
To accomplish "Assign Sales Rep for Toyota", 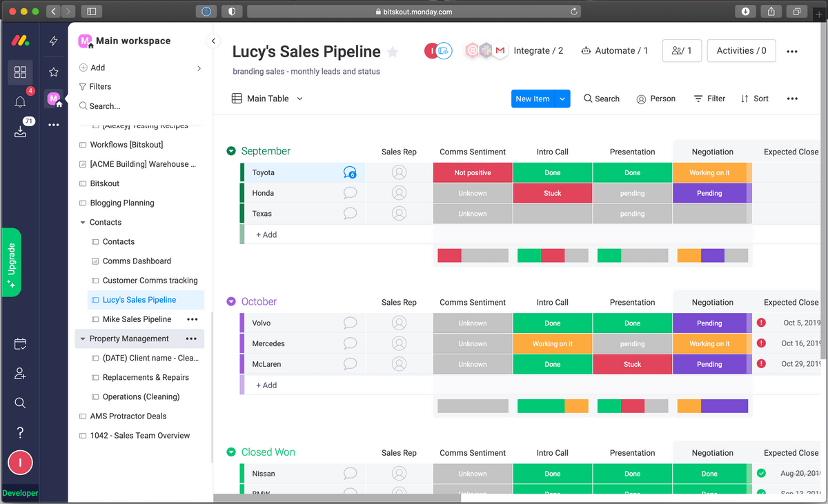I will click(x=399, y=173).
